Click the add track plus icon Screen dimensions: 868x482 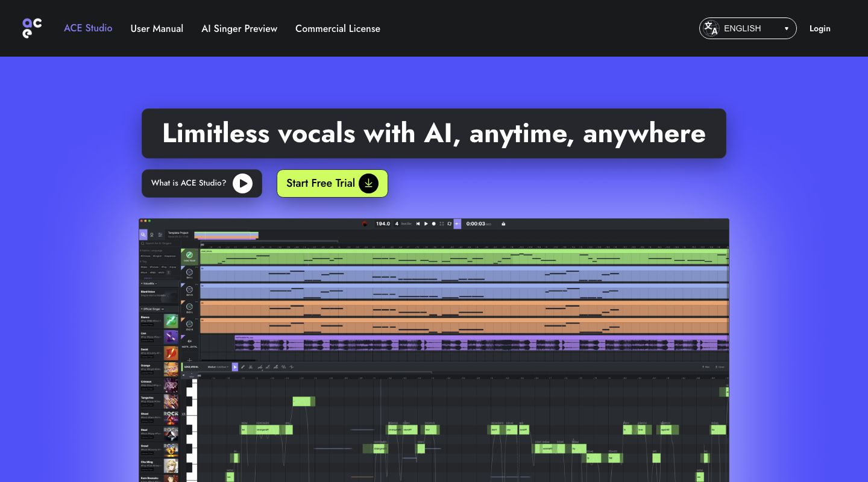tap(189, 360)
